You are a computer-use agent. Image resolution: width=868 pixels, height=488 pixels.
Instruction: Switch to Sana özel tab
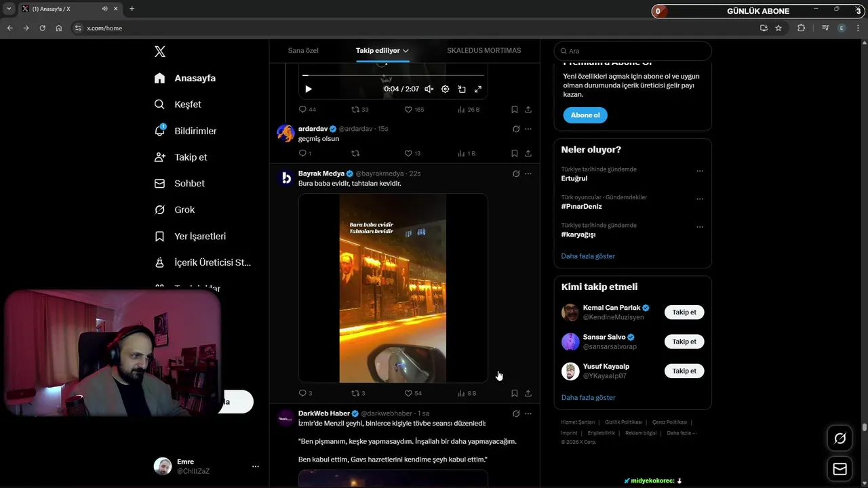coord(303,51)
